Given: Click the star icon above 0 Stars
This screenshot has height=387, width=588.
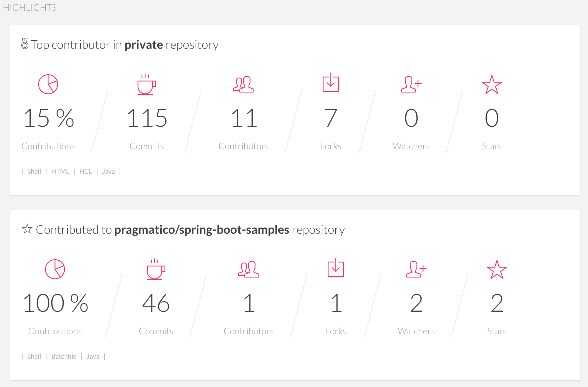Looking at the screenshot, I should click(x=491, y=84).
